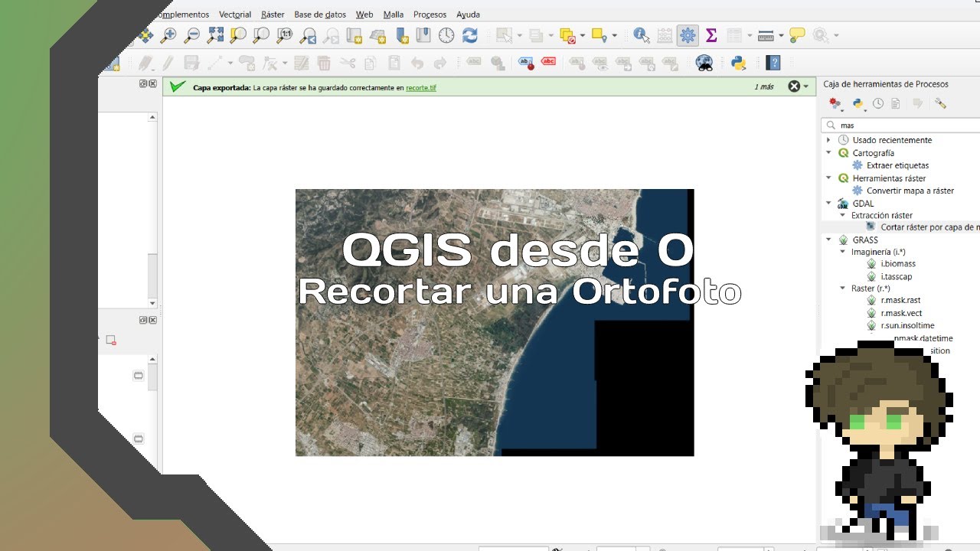Select the i.tasscap algorithm
The image size is (980, 551).
[897, 276]
